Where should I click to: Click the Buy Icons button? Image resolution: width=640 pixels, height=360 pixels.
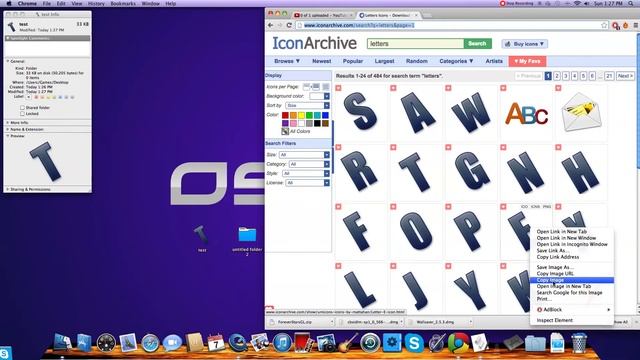coord(524,44)
